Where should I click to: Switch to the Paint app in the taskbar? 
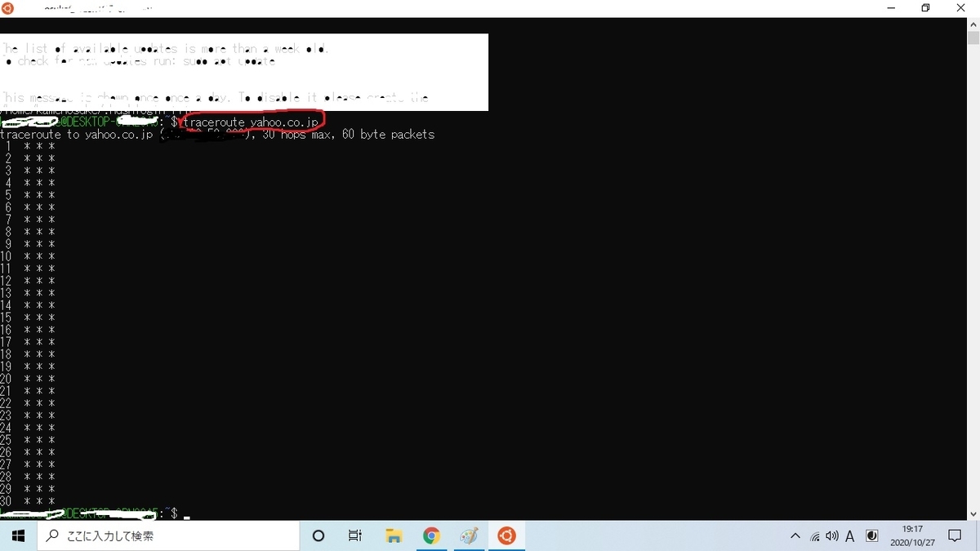pos(469,536)
